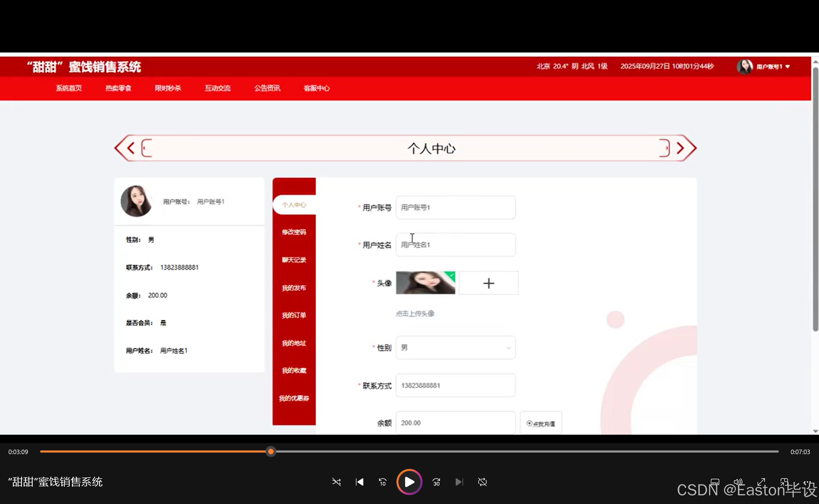
Task: Open the 修改密码 sidebar tab
Action: tap(294, 232)
